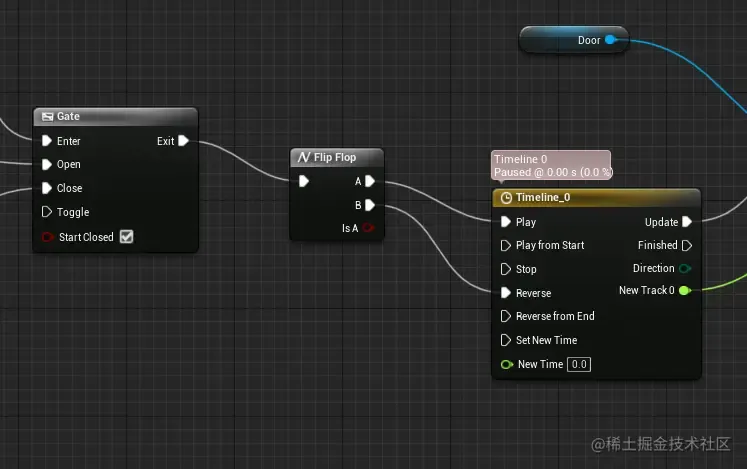Uncheck the Start Closed checkbox
Screen dimensions: 747x469
click(126, 236)
